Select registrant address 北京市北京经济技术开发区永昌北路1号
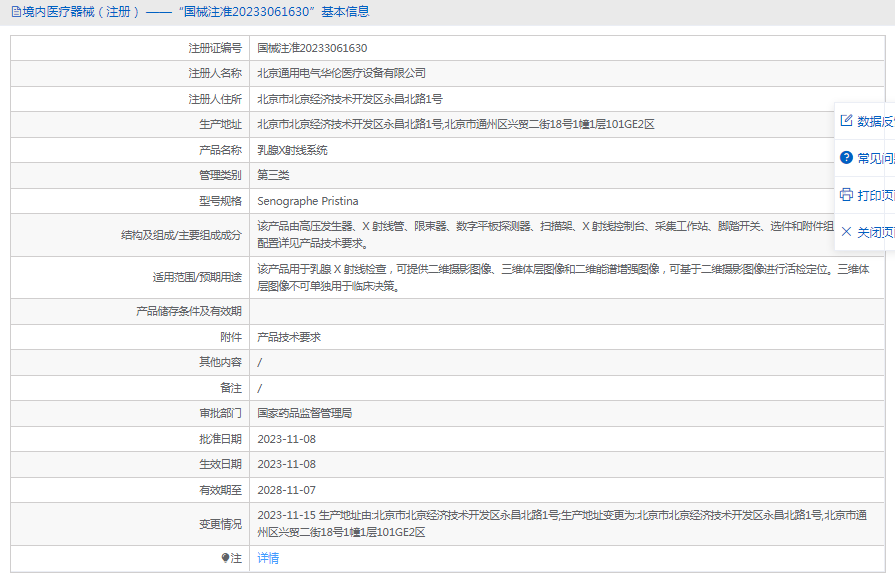 (x=350, y=99)
